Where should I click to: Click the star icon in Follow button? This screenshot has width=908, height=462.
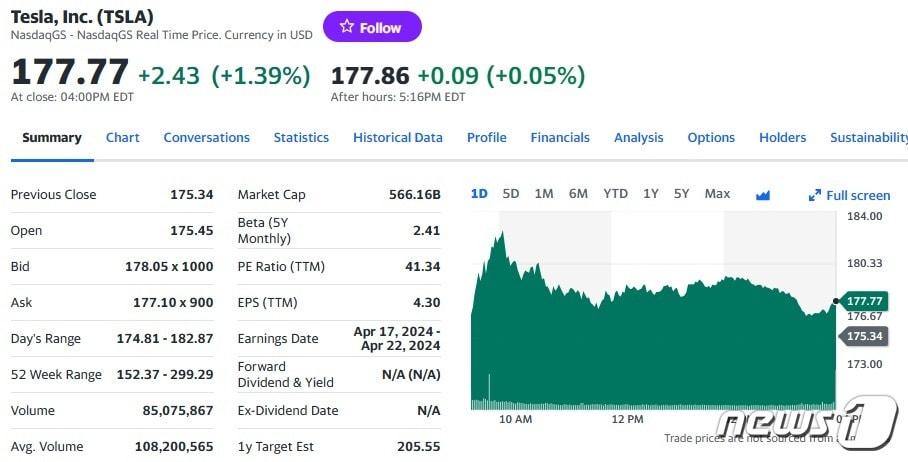[x=347, y=27]
